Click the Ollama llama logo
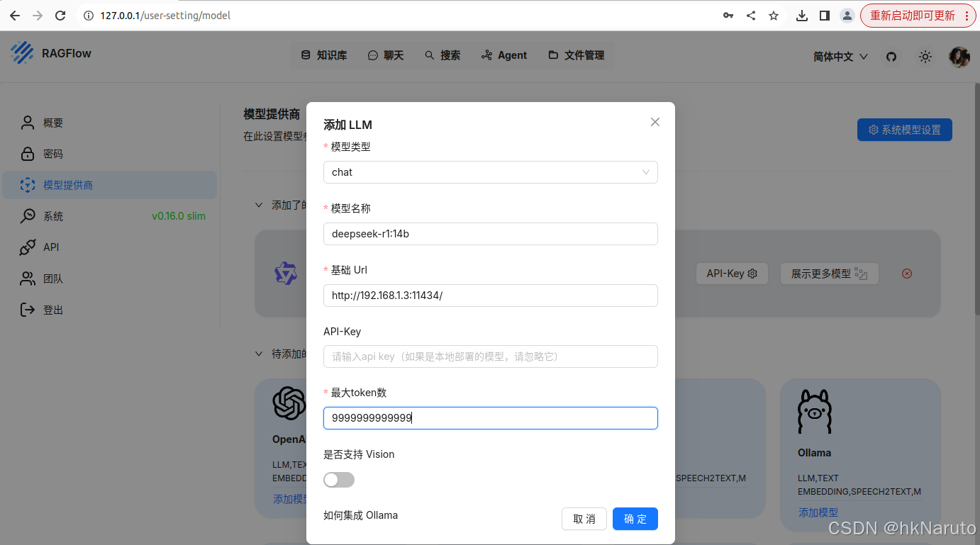Viewport: 980px width, 545px height. (815, 412)
